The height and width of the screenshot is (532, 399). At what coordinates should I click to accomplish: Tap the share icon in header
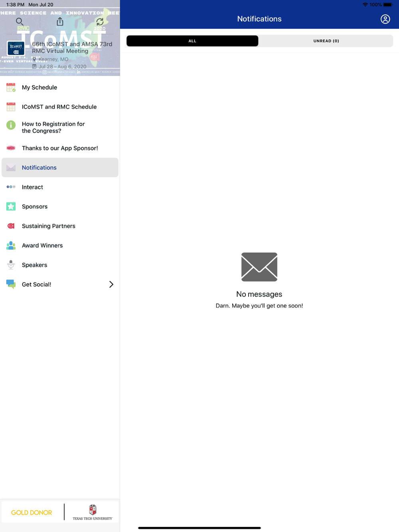[x=60, y=22]
